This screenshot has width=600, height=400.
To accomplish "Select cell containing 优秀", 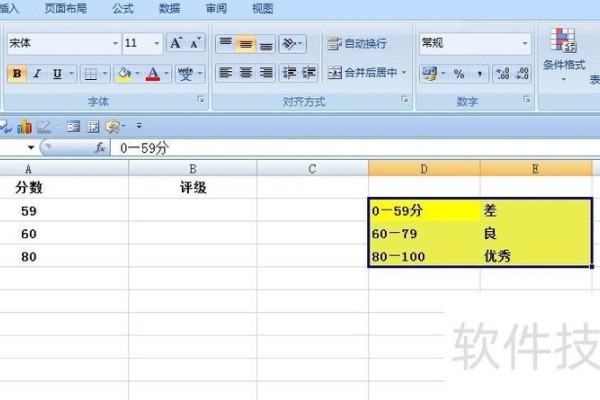I will (x=536, y=256).
